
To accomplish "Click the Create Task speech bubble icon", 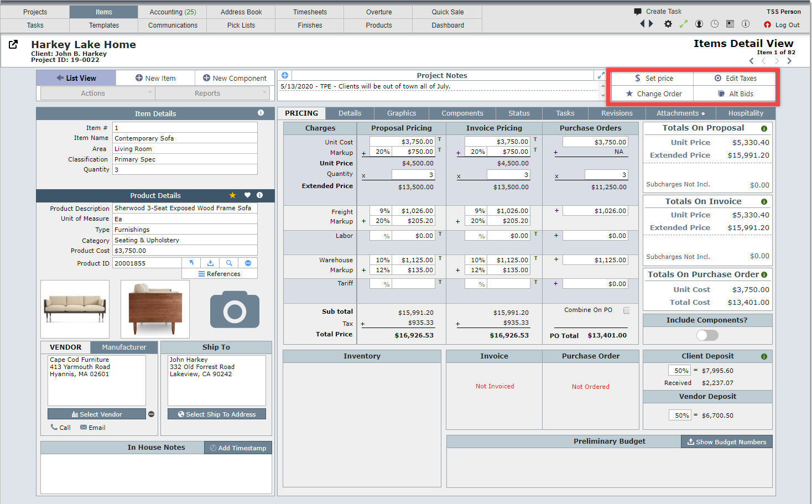I will coord(638,12).
